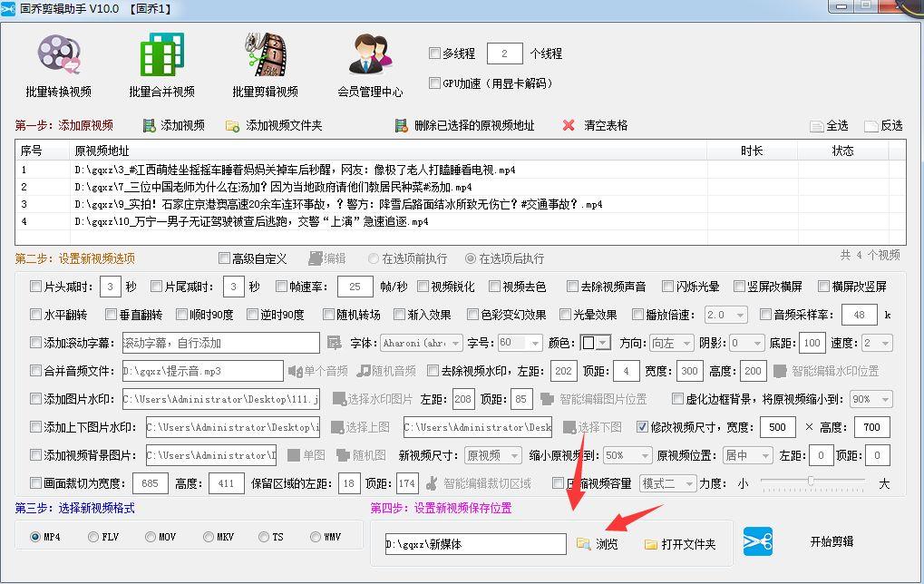
Task: Open the 批量剪辑视频 batch clip tool
Action: click(x=264, y=63)
